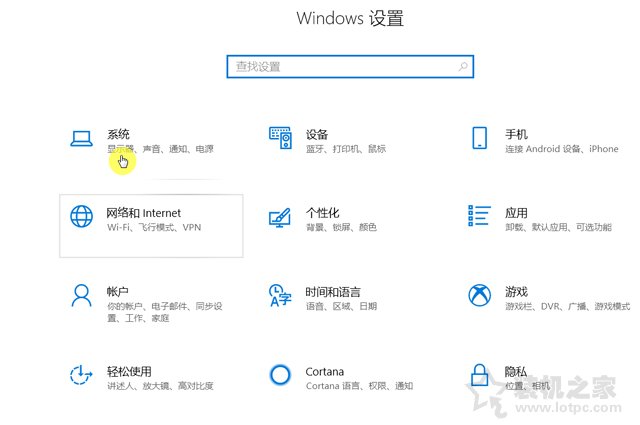Click description 显示器、声音、通知、电源
Viewport: 640px width, 425px height.
pyautogui.click(x=160, y=149)
